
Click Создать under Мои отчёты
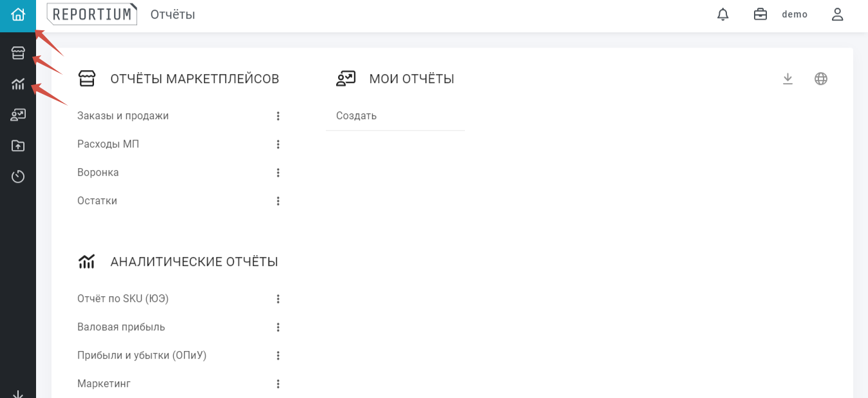tap(356, 116)
